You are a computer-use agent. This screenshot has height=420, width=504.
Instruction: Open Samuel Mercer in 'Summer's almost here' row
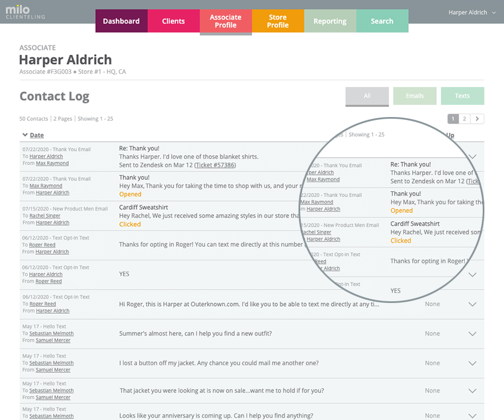coord(53,340)
